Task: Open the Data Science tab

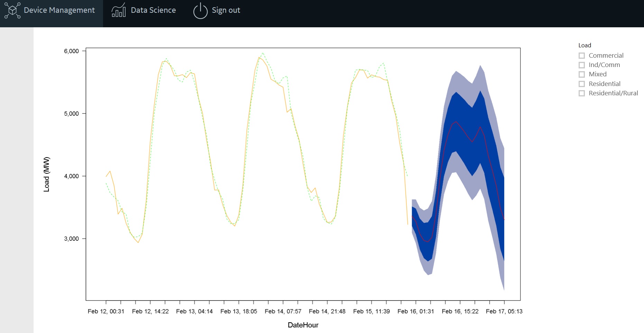Action: (144, 10)
